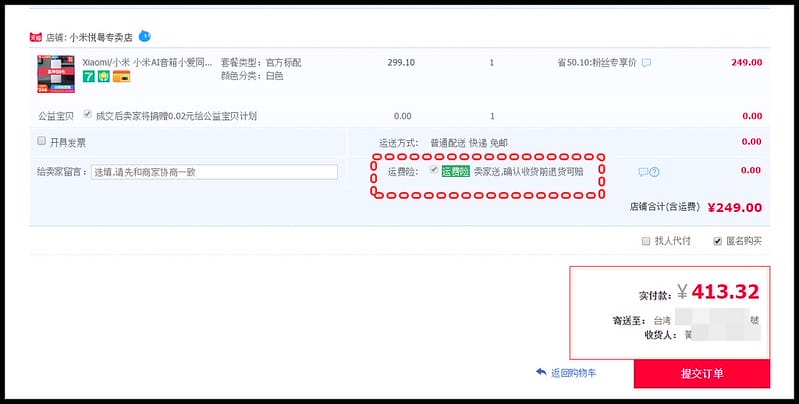Submit the order with 提交订单 button
This screenshot has height=404, width=799.
(x=702, y=373)
